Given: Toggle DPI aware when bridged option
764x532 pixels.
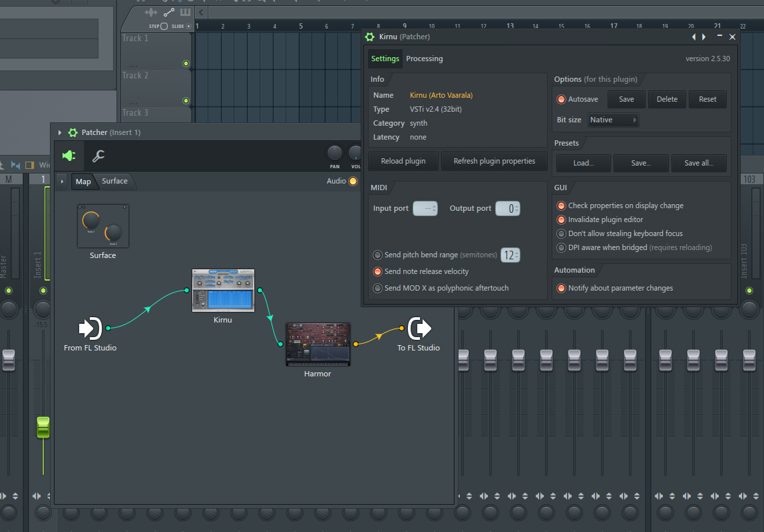Looking at the screenshot, I should click(x=561, y=248).
